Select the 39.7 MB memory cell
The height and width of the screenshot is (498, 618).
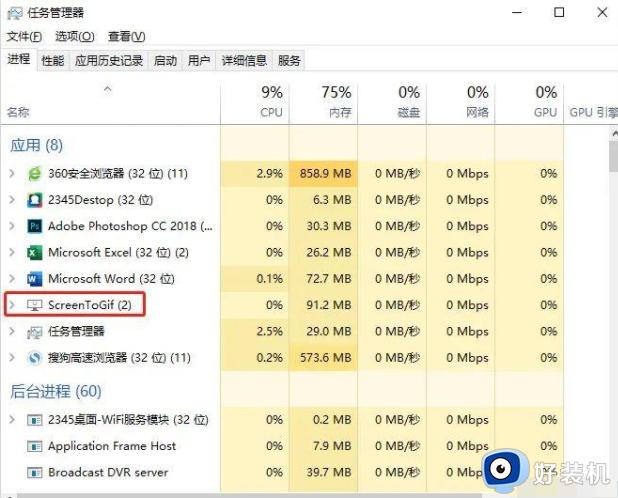coord(324,472)
